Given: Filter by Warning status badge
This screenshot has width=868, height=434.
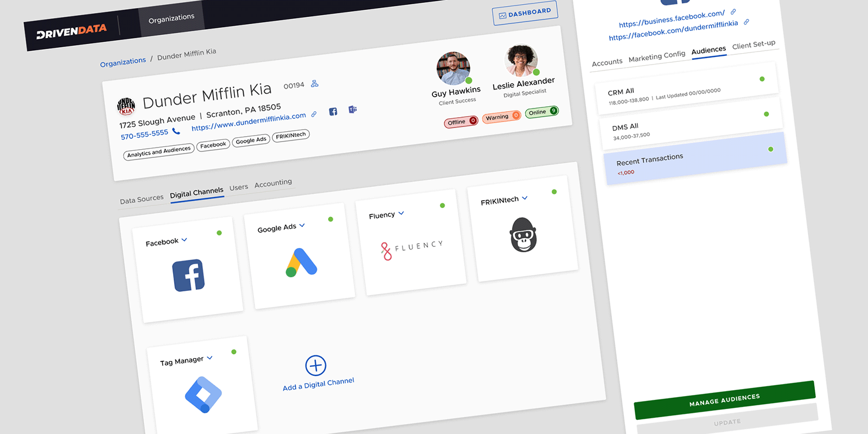Looking at the screenshot, I should [x=502, y=117].
